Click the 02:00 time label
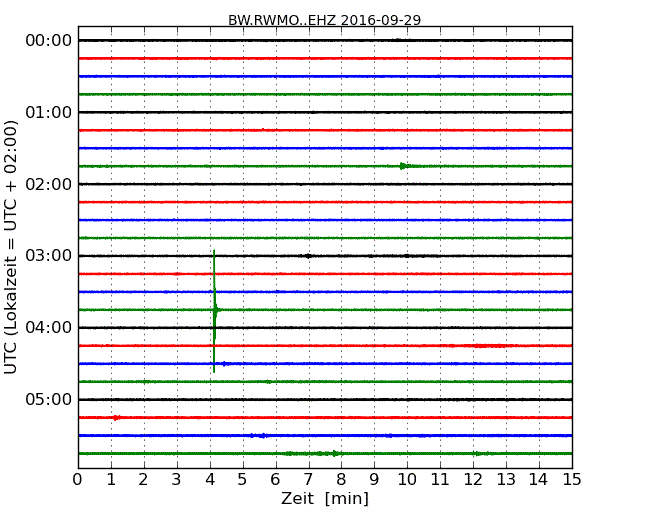The width and height of the screenshot is (650, 520). [x=49, y=184]
